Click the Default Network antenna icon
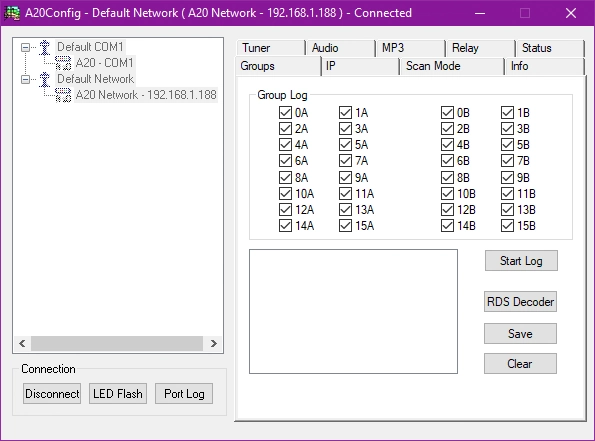This screenshot has height=441, width=595. pos(45,79)
